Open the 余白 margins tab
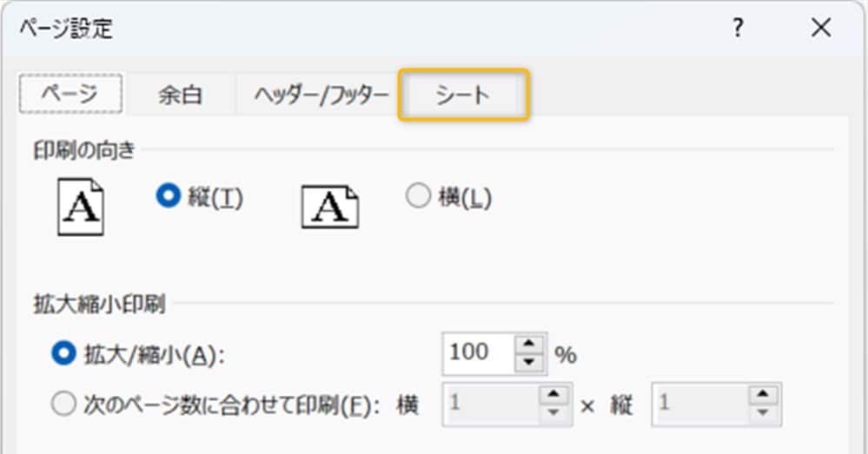The image size is (868, 454). (x=180, y=95)
